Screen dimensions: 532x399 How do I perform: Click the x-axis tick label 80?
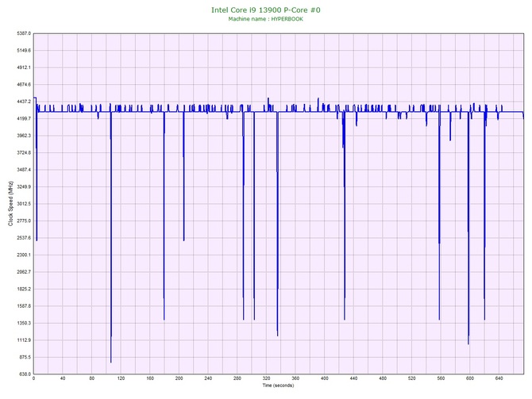coord(91,378)
